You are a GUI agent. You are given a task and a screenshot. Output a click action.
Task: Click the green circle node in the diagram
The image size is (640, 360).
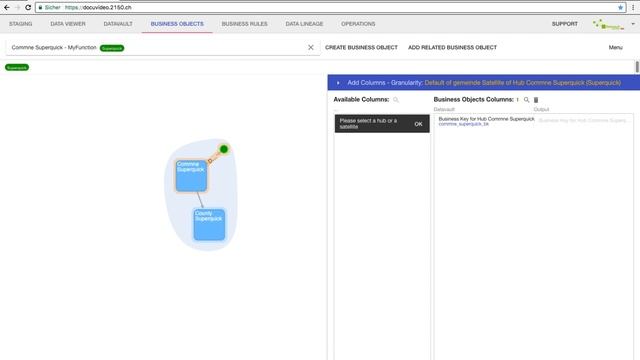pos(224,149)
